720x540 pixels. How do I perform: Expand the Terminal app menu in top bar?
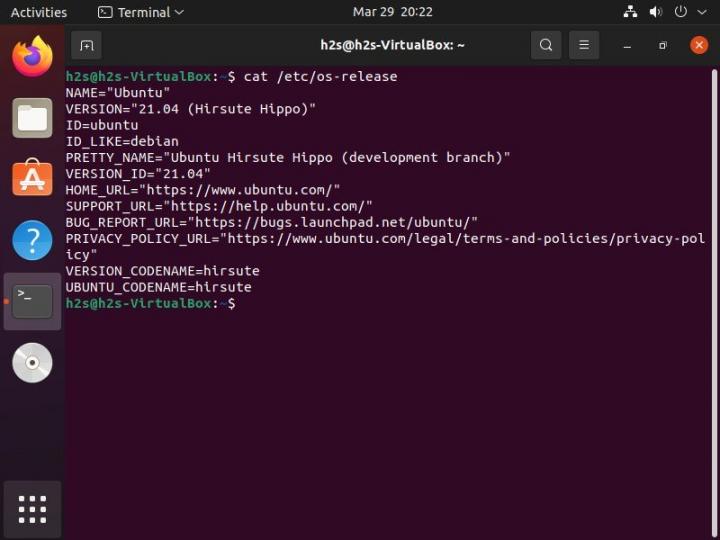[x=141, y=12]
